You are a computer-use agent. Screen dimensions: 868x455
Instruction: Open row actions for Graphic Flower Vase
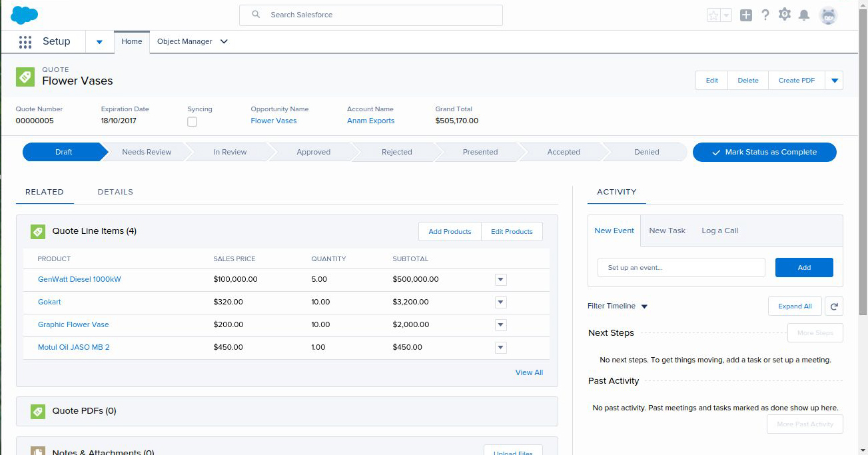(x=501, y=325)
